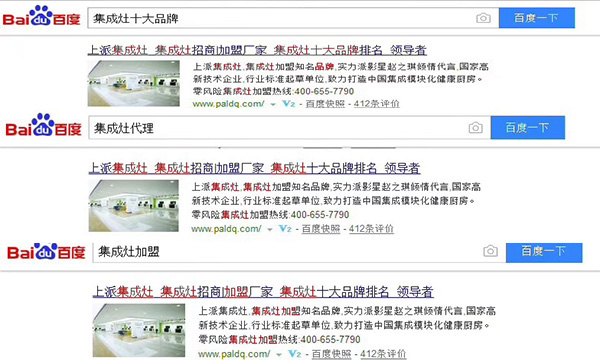Image resolution: width=600 pixels, height=360 pixels.
Task: Visit www.paldq.com link in the 集成灶十大品牌 result
Action: coord(228,104)
